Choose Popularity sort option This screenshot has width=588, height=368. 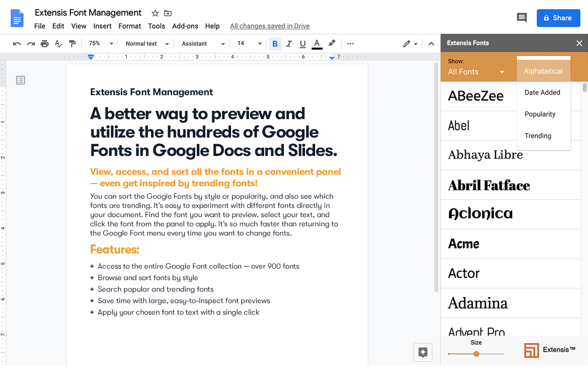543,114
